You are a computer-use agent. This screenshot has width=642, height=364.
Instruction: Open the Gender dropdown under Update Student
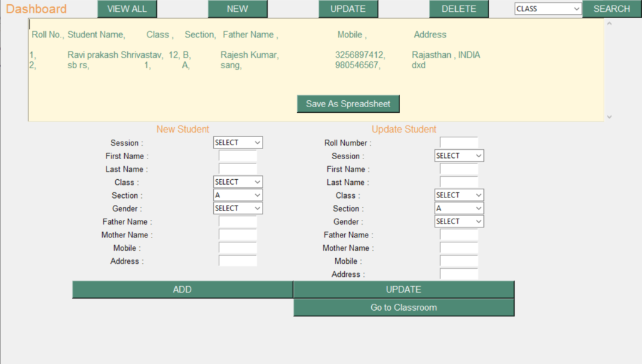459,221
